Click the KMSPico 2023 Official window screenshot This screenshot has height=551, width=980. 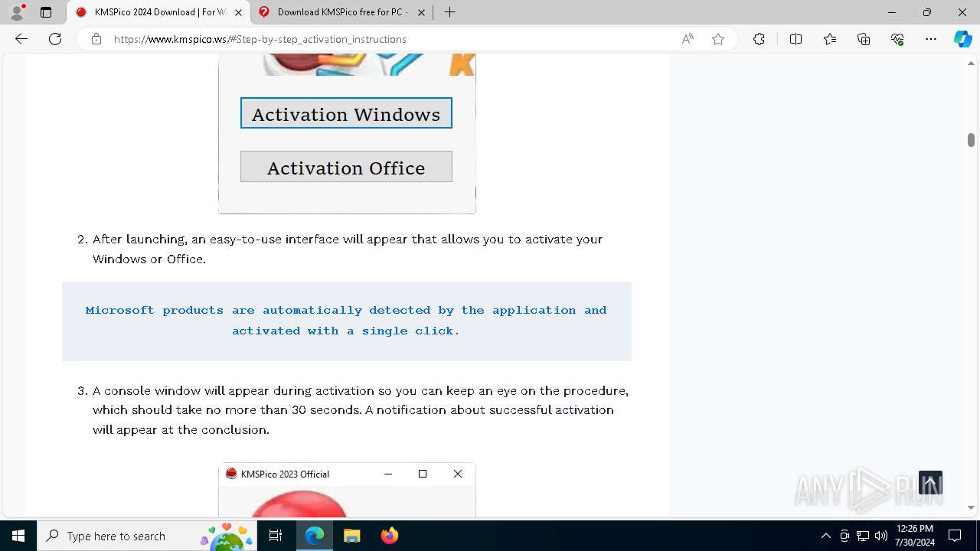347,490
